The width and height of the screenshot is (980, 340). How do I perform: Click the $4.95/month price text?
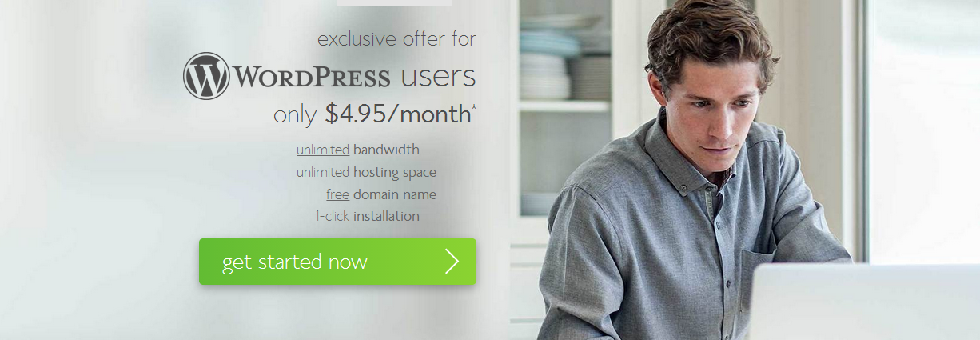click(398, 114)
